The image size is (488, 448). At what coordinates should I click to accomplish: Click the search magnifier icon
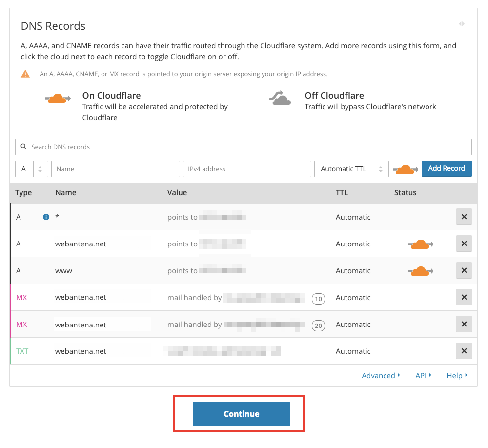click(23, 146)
